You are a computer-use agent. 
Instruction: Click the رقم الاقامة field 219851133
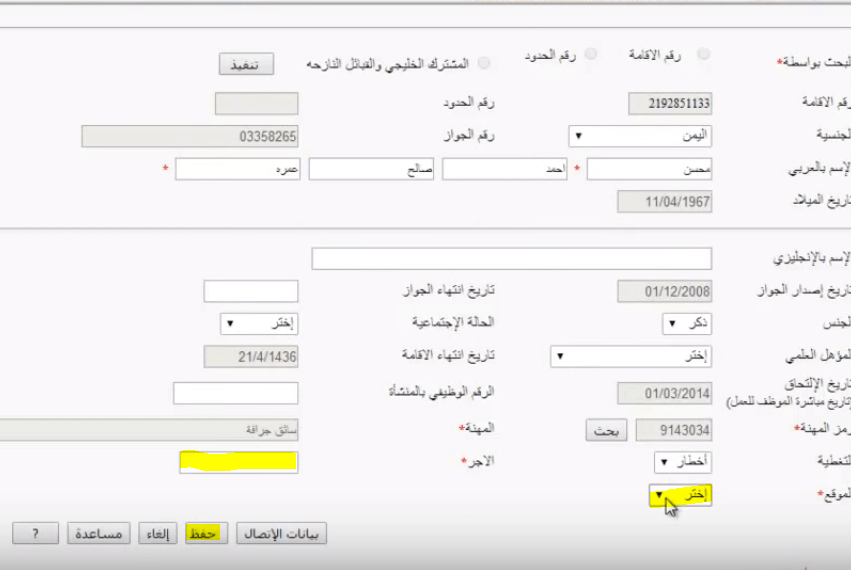pyautogui.click(x=670, y=103)
